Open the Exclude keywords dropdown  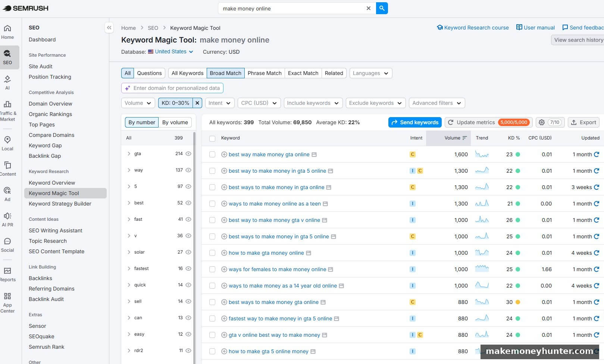[376, 103]
